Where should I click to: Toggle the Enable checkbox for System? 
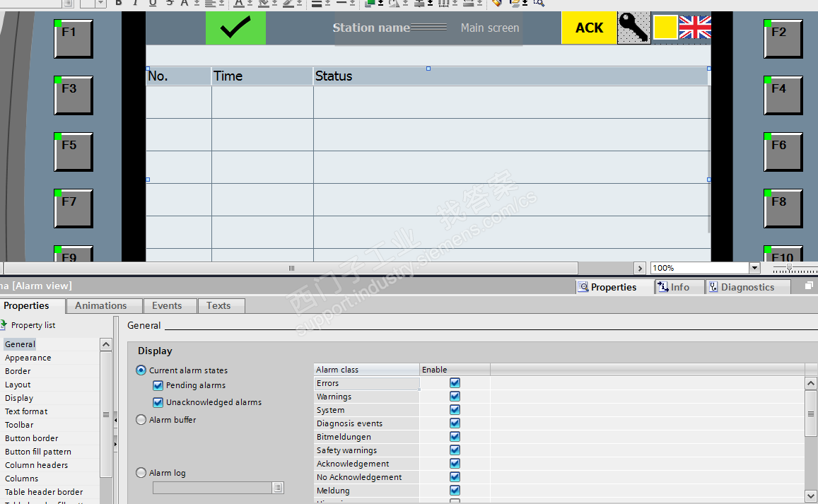pyautogui.click(x=455, y=409)
